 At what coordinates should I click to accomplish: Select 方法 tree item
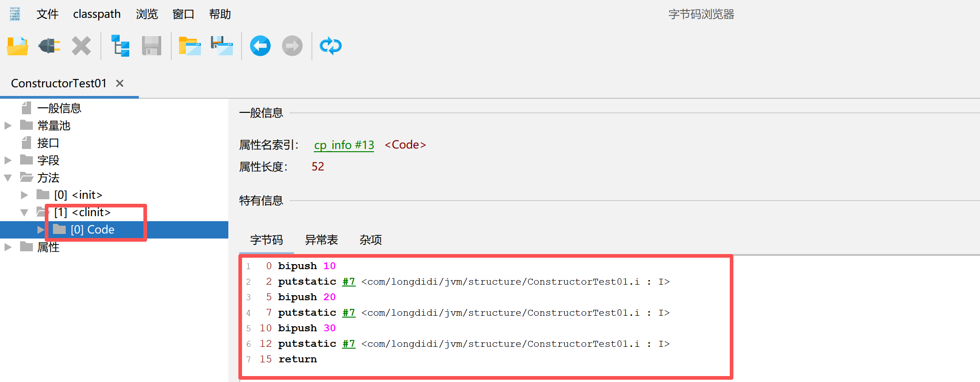click(48, 178)
